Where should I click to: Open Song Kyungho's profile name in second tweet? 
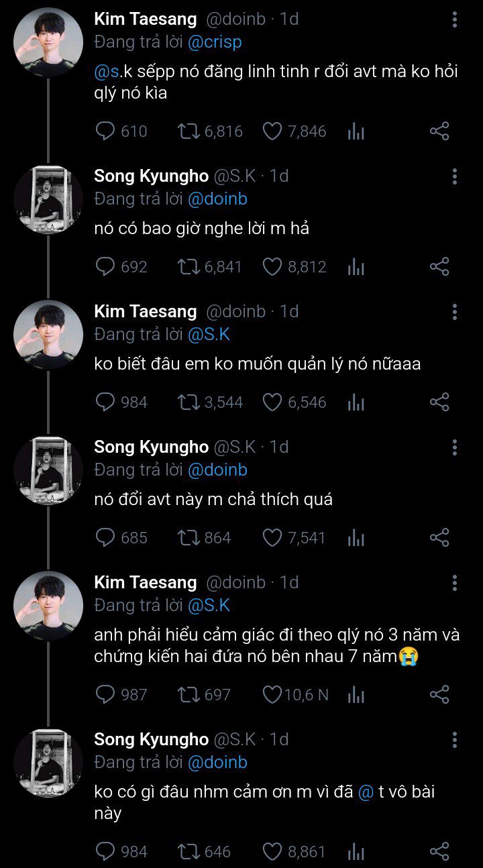[x=151, y=176]
